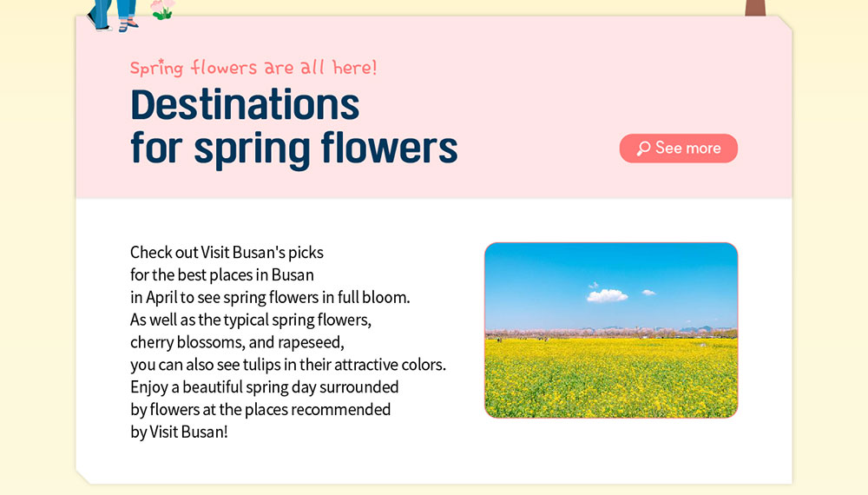
Task: Click the line about April spring flowers
Action: (270, 297)
